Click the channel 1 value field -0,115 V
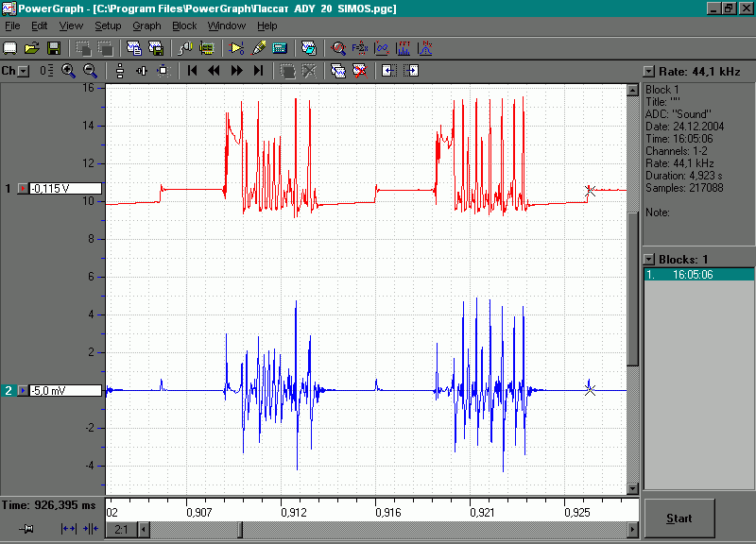The width and height of the screenshot is (756, 544). 65,188
